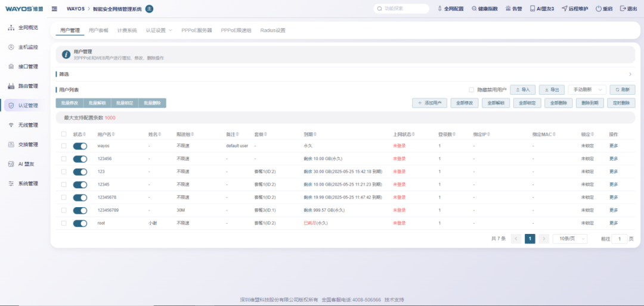This screenshot has height=306, width=644.
Task: Click 退出 logout icon
Action: point(623,8)
